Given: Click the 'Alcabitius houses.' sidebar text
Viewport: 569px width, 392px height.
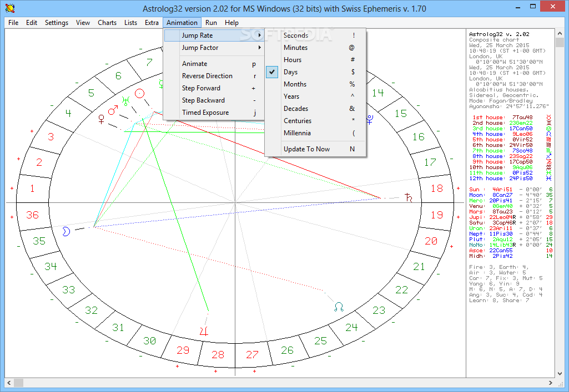Looking at the screenshot, I should point(499,90).
